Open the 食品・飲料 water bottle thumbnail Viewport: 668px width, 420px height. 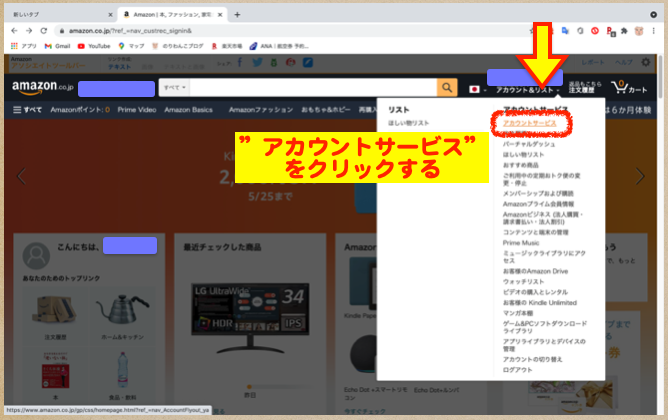122,369
